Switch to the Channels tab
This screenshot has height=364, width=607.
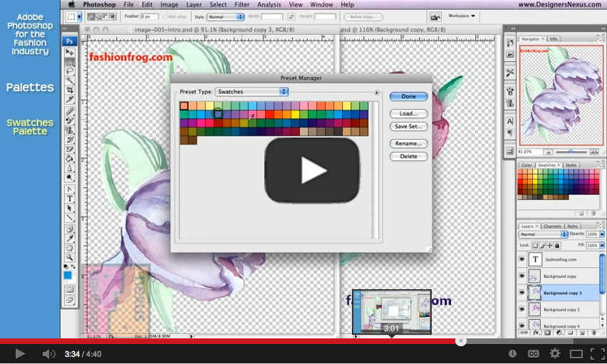tap(552, 226)
